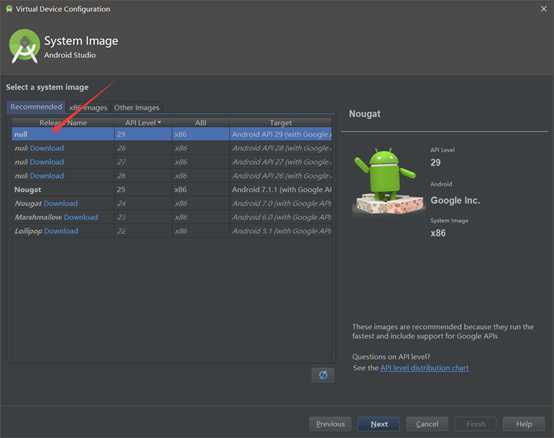Image resolution: width=554 pixels, height=438 pixels.
Task: Download the Nougat API 24 image
Action: tap(61, 203)
